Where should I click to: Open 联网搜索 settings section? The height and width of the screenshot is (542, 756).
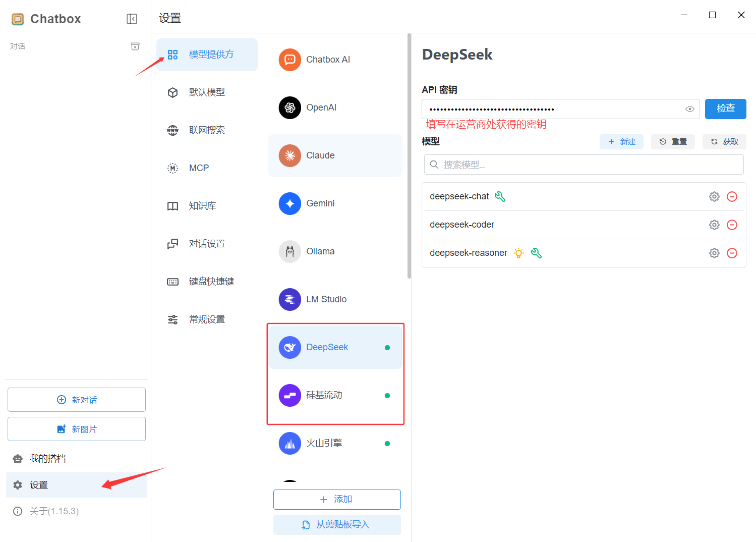pyautogui.click(x=207, y=130)
